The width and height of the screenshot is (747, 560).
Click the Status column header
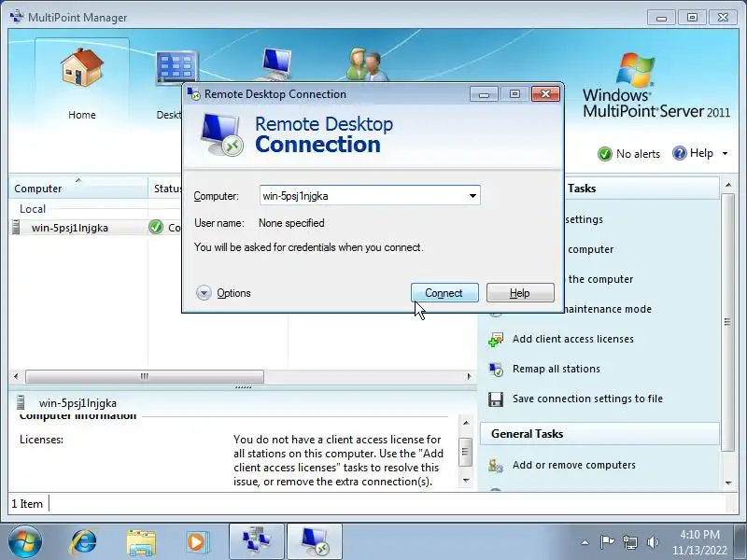pos(167,189)
